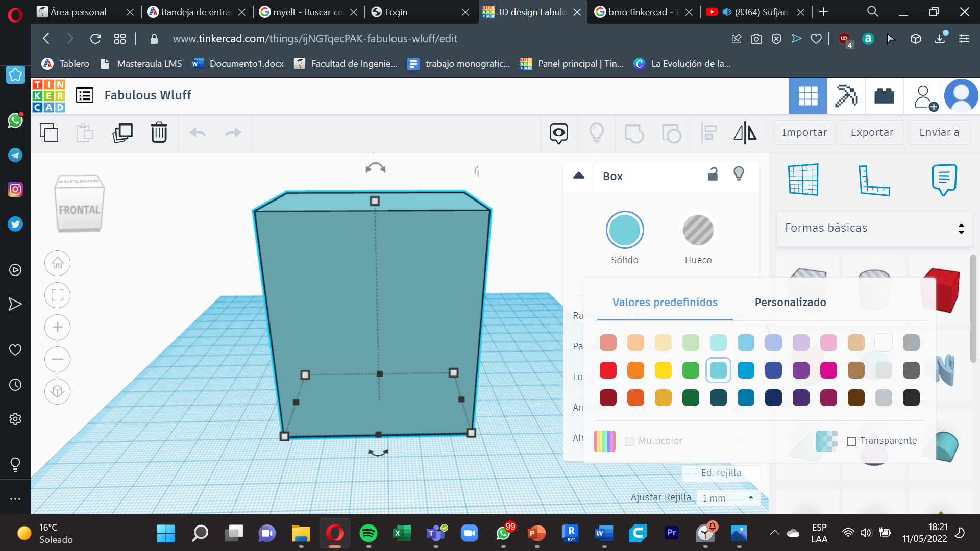Viewport: 980px width, 551px height.
Task: Switch perspective view cube button
Action: [x=57, y=392]
